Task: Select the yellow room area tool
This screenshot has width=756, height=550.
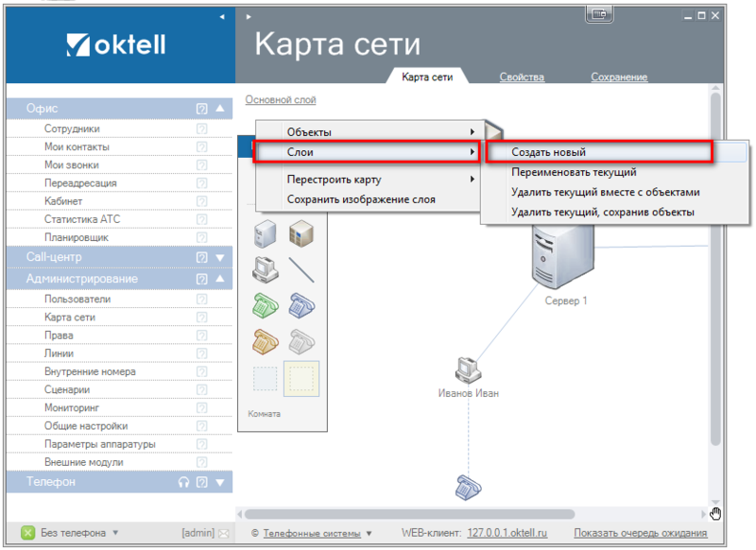Action: [301, 378]
